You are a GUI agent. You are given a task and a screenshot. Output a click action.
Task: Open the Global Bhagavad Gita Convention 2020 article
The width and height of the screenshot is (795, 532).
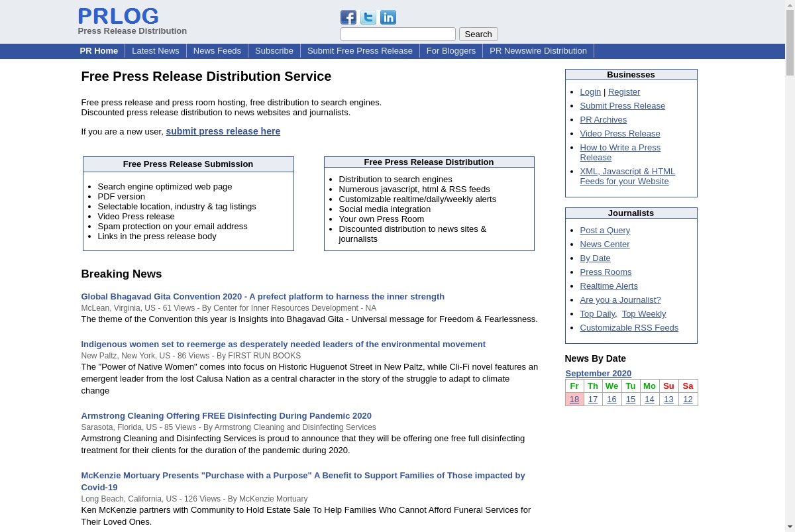click(x=263, y=297)
